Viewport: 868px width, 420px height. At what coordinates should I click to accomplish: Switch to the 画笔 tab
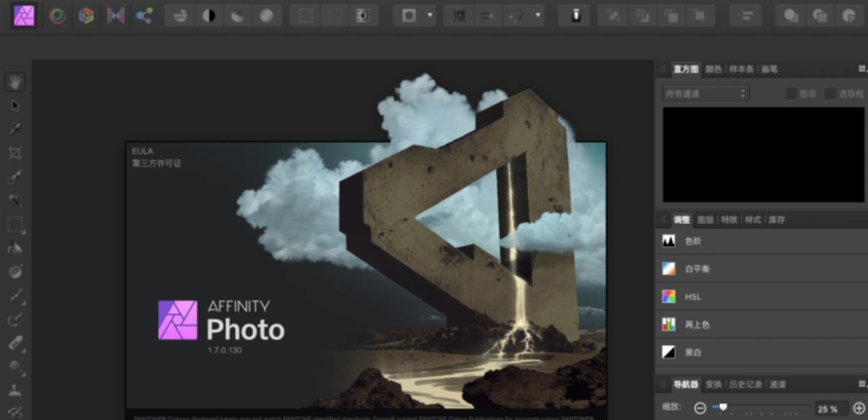coord(769,69)
